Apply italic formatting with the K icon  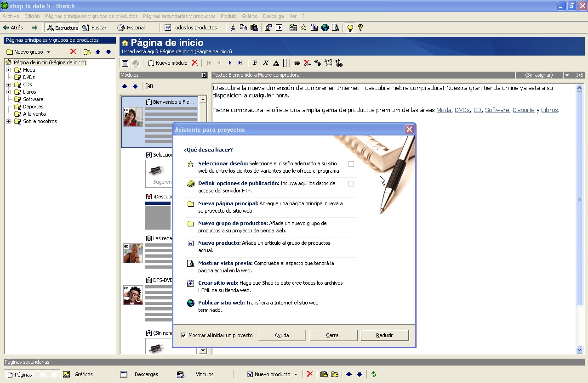pos(266,63)
